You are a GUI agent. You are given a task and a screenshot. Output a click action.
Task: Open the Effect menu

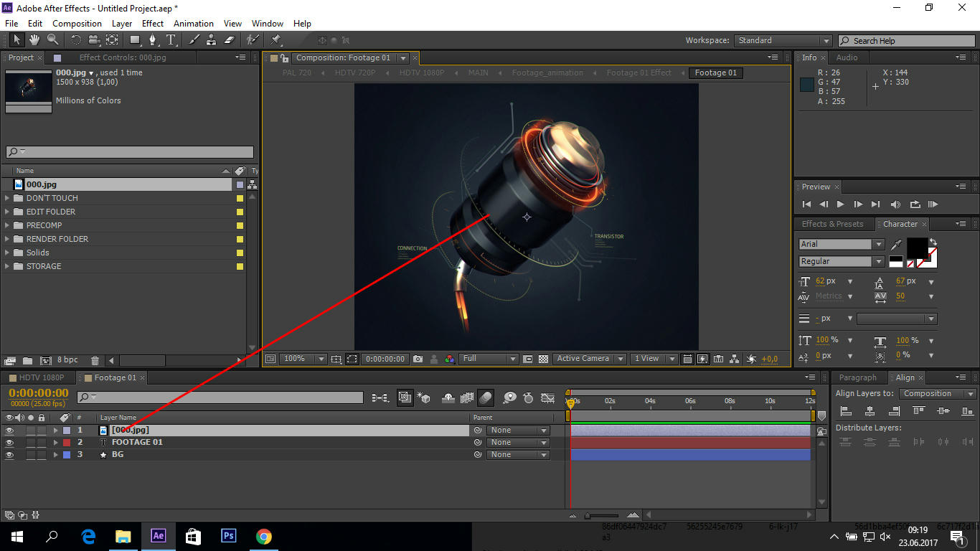152,24
